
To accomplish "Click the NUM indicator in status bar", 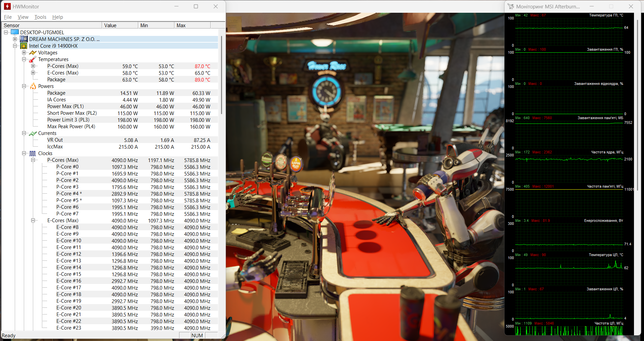I will 197,335.
